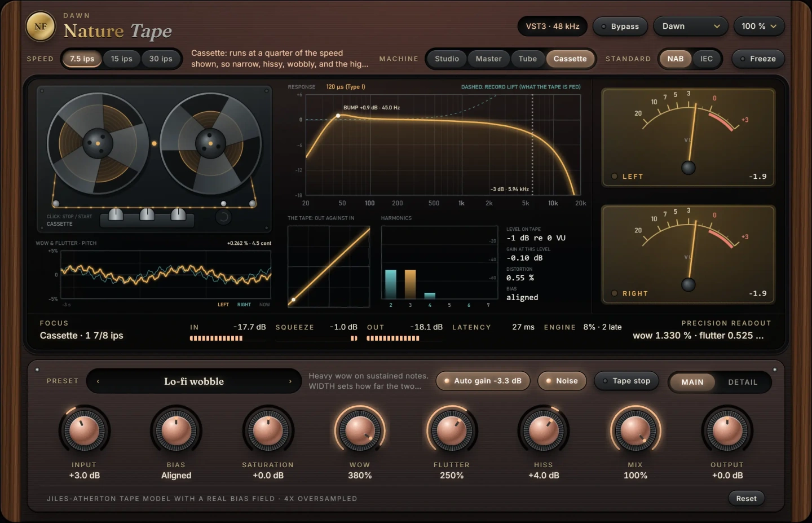Click the HISS knob
Viewport: 812px width, 523px height.
click(544, 431)
